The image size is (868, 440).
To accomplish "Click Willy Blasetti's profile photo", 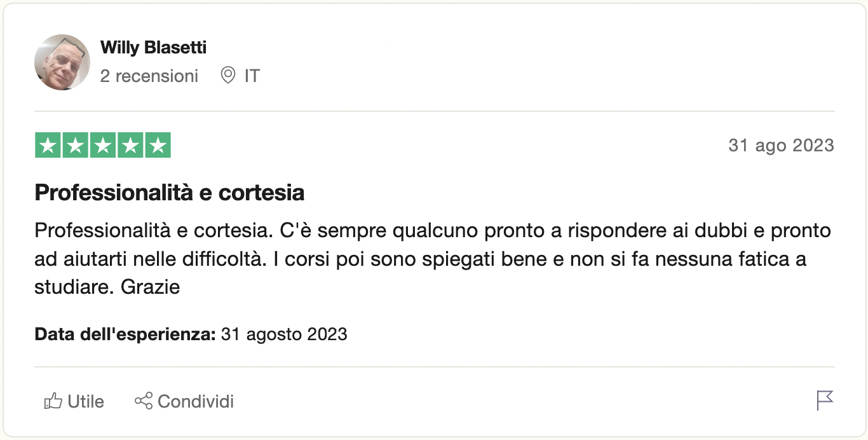I will point(62,62).
